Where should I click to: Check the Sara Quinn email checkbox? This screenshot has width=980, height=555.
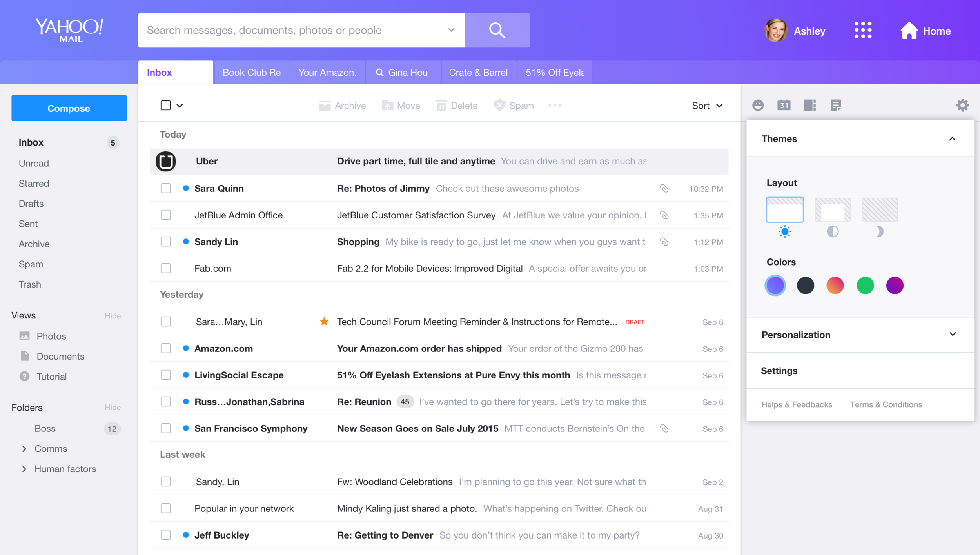pyautogui.click(x=166, y=188)
